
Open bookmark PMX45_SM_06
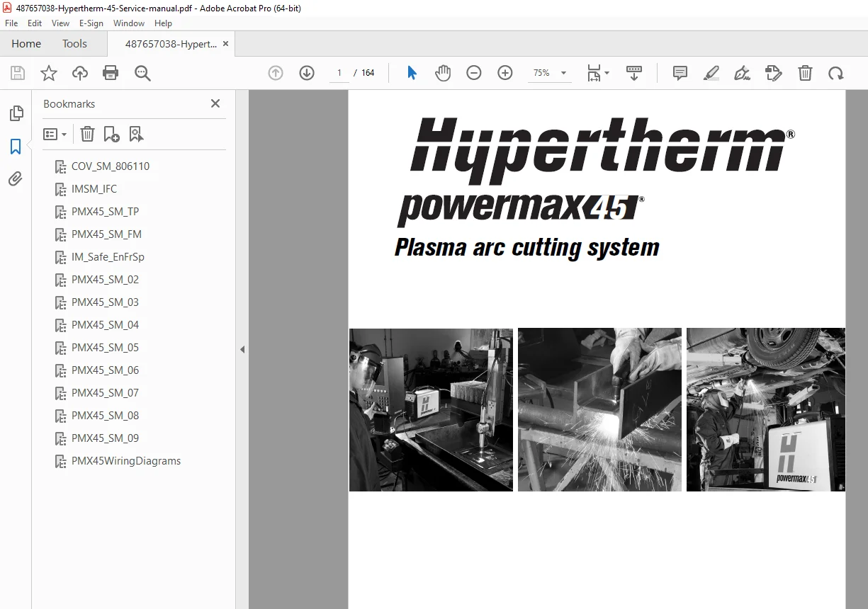coord(105,370)
